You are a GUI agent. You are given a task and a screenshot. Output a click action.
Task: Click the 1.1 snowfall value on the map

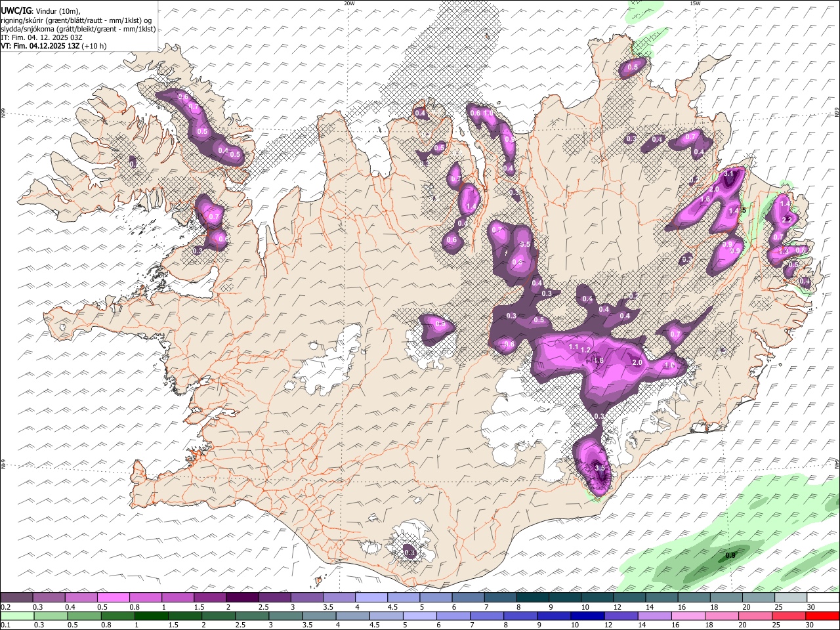(574, 346)
